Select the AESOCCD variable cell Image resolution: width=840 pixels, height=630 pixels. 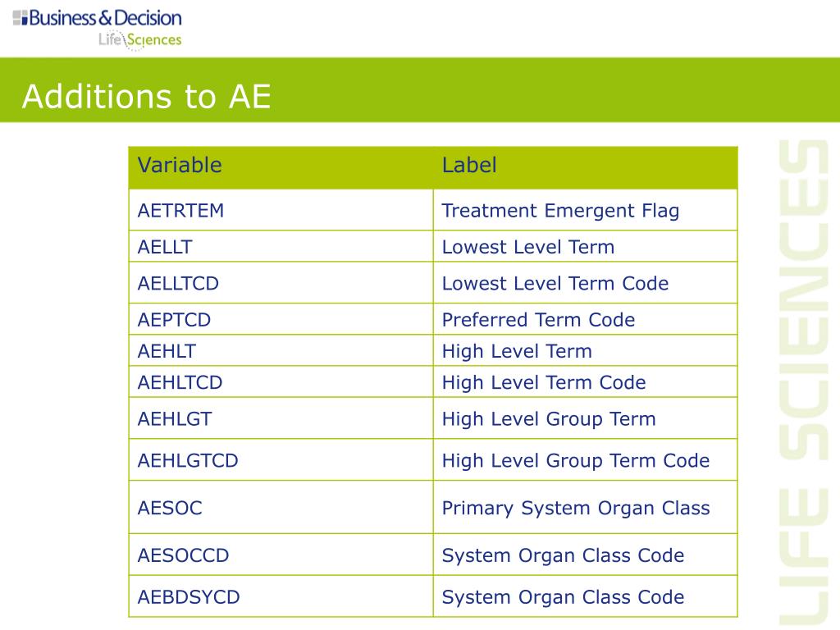pyautogui.click(x=281, y=555)
